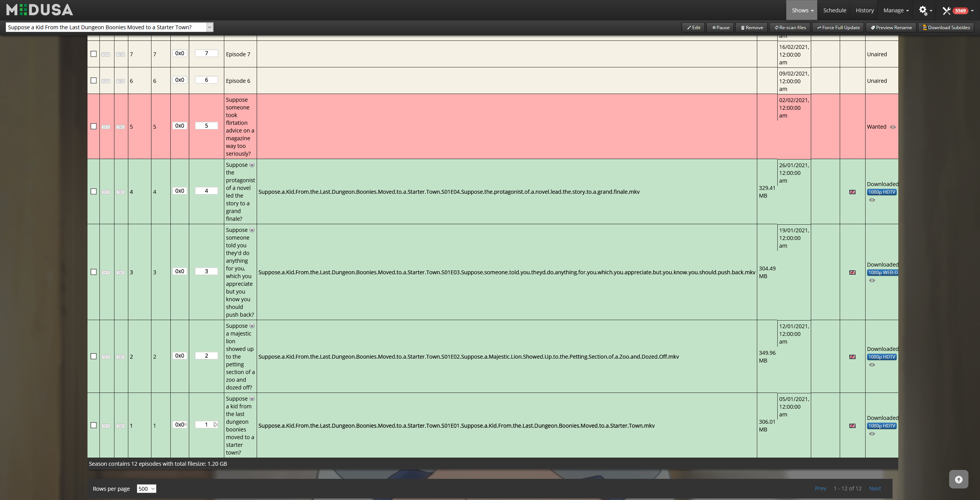Select the checkbox for episode 5
980x500 pixels.
[x=94, y=126]
